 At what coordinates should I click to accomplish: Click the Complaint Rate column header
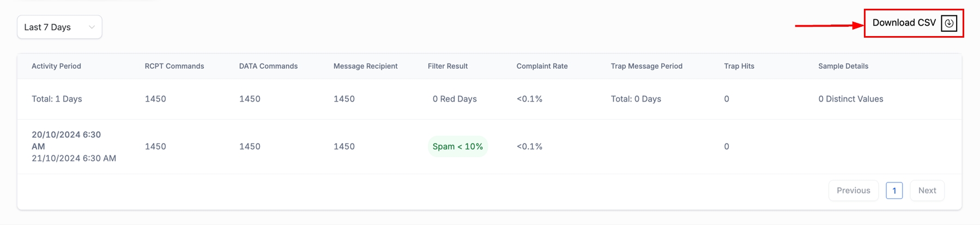pos(542,66)
